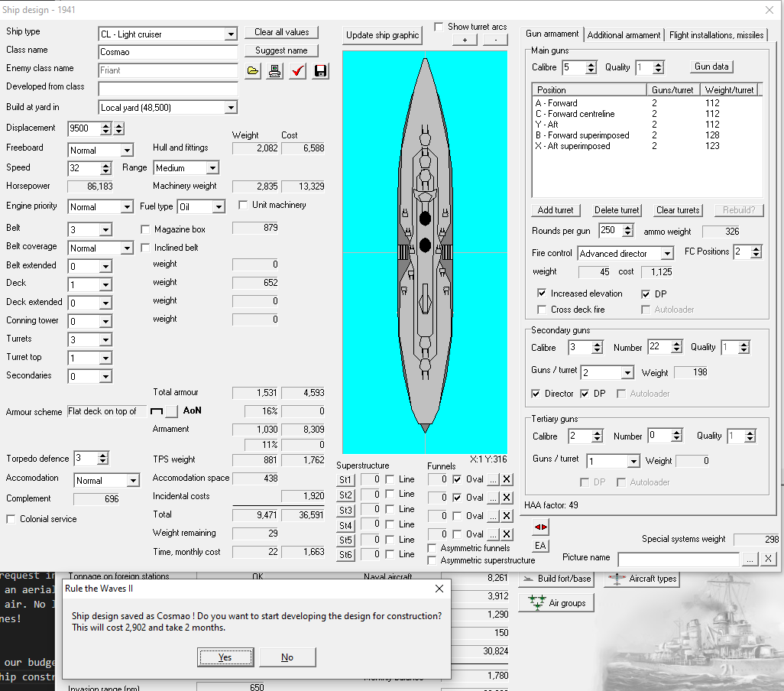Open a saved ship design file
This screenshot has width=784, height=691.
(x=253, y=71)
